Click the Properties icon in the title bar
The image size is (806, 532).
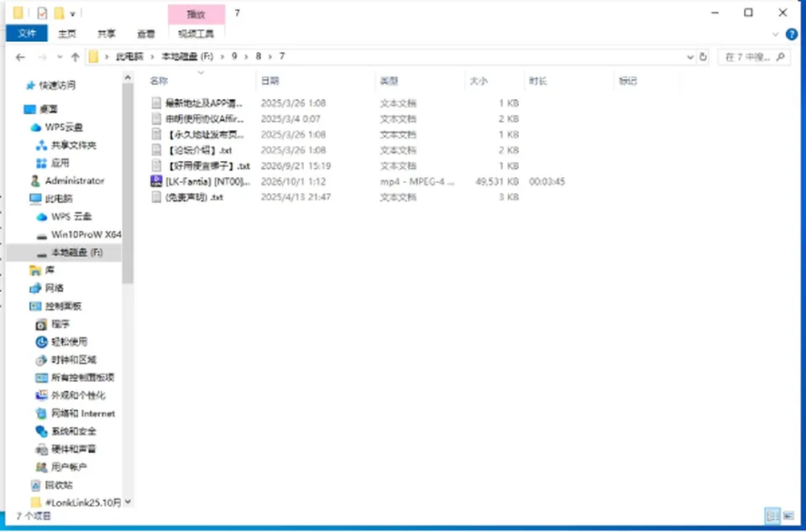tap(42, 13)
